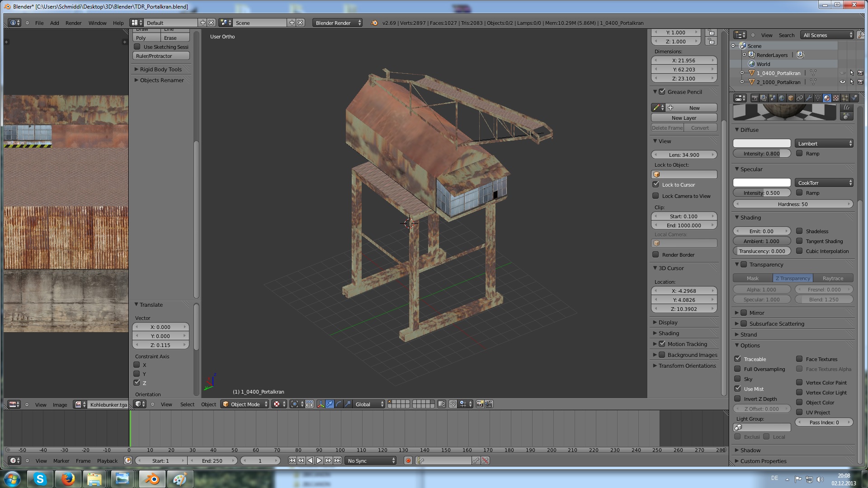
Task: Click the New Layer button
Action: [684, 118]
